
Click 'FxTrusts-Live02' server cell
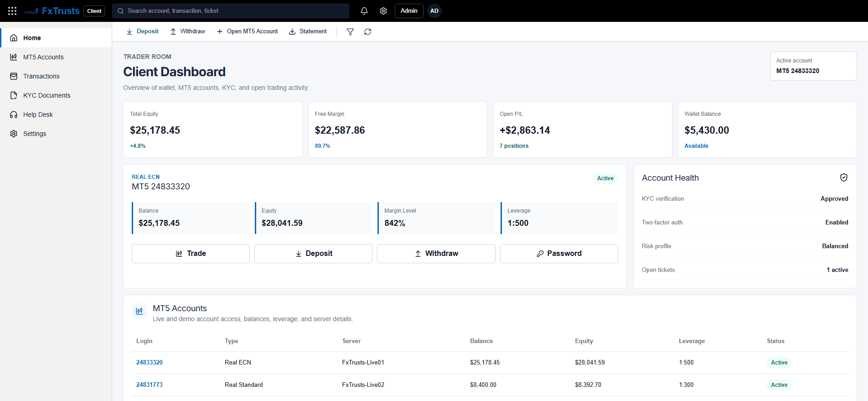(x=363, y=385)
